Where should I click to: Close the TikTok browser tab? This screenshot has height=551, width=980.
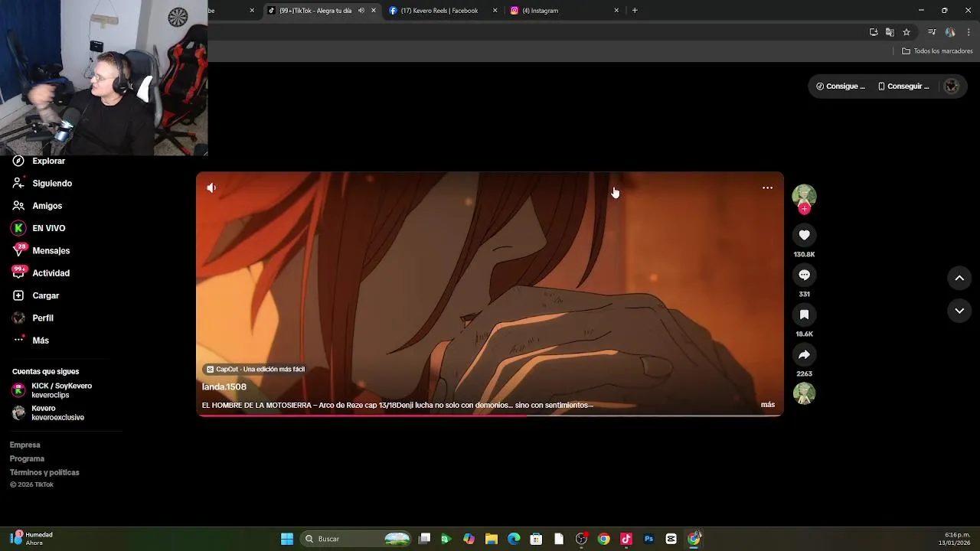pos(374,11)
